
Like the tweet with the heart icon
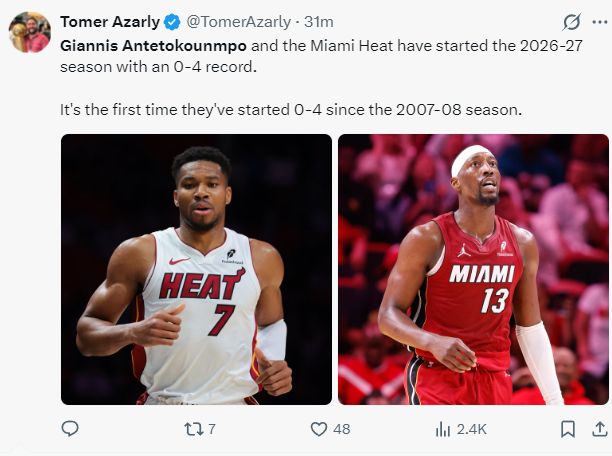pos(318,429)
